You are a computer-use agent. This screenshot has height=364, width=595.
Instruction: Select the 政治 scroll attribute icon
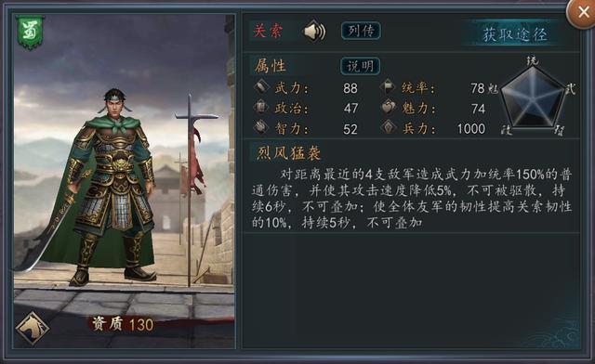click(x=261, y=108)
